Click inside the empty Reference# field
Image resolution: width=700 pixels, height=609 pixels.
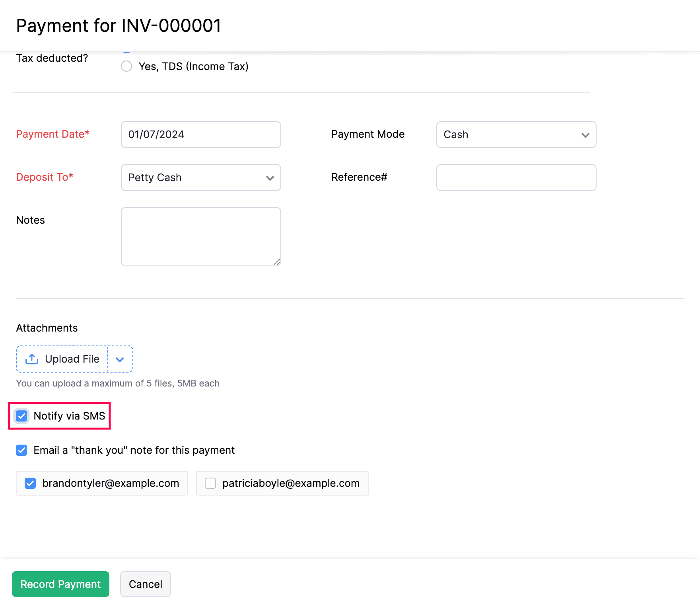(516, 178)
